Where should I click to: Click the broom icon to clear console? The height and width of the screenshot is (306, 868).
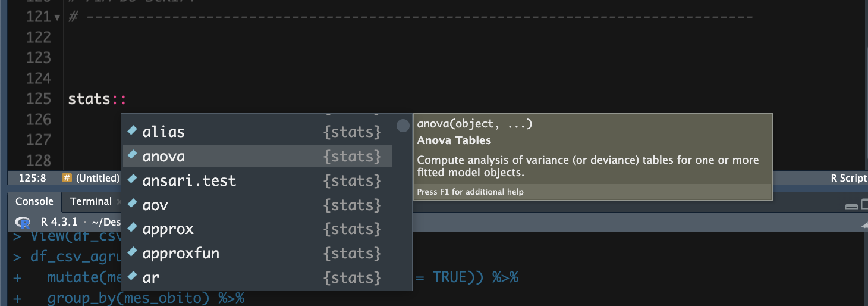tap(864, 225)
